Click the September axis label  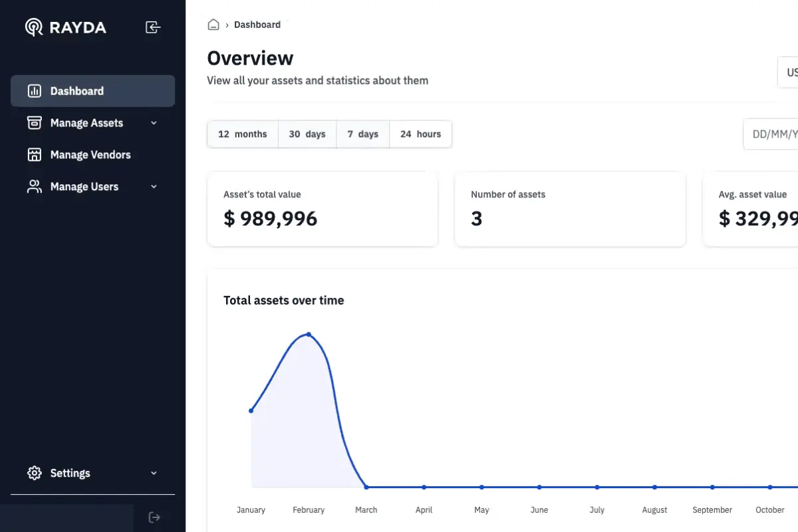(x=712, y=510)
